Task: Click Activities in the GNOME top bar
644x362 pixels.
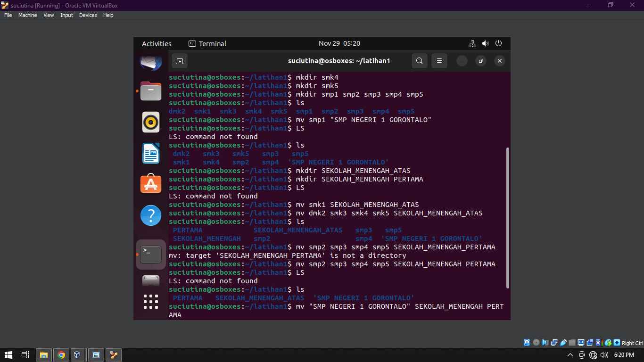Action: (157, 43)
